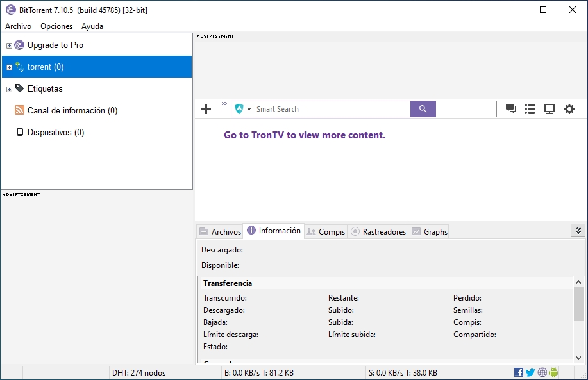
Task: Click the S: 0.0 KB/s upload status
Action: (x=403, y=372)
